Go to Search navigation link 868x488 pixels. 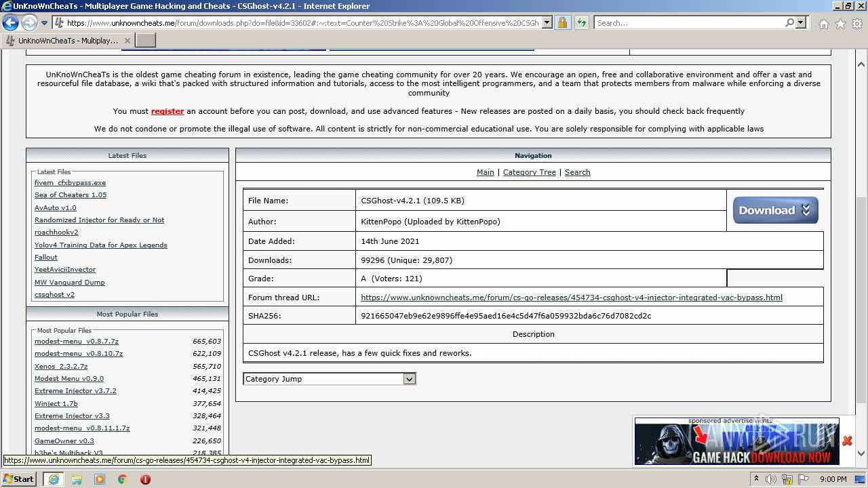pos(578,172)
